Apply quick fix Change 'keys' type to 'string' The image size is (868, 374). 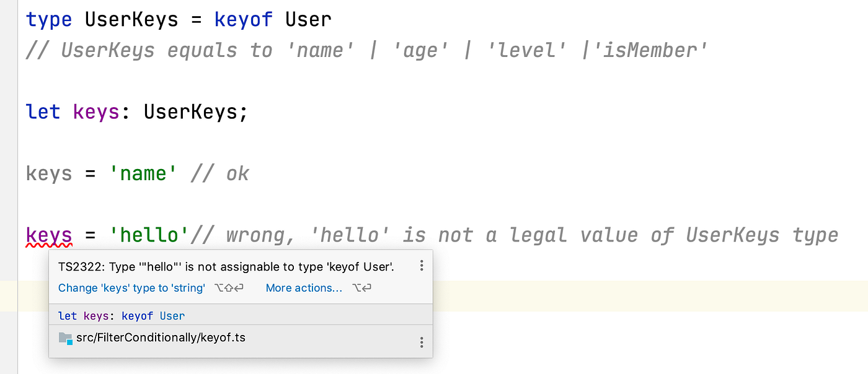tap(131, 288)
